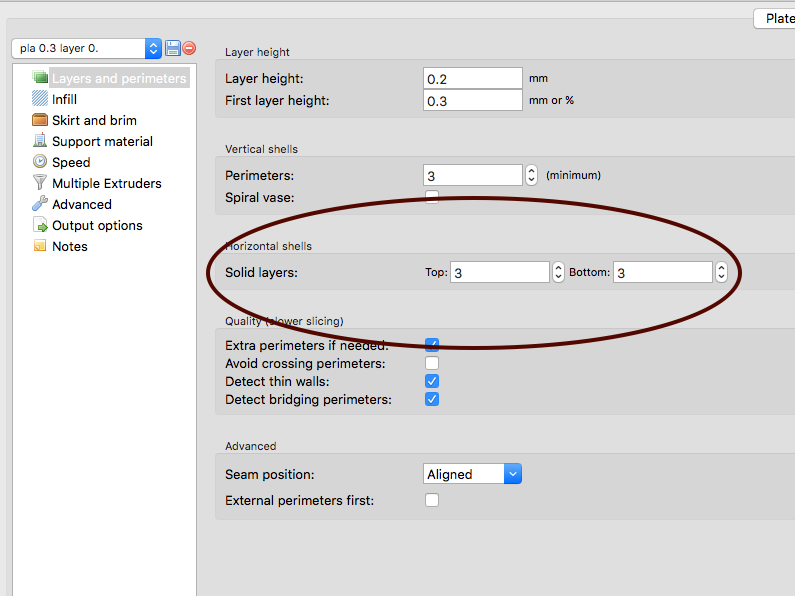Select the Speed clock icon
The height and width of the screenshot is (596, 795).
pyautogui.click(x=40, y=162)
